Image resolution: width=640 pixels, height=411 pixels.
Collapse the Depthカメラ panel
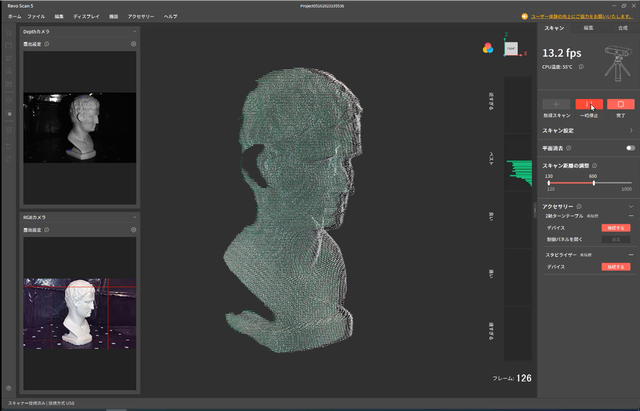(134, 32)
